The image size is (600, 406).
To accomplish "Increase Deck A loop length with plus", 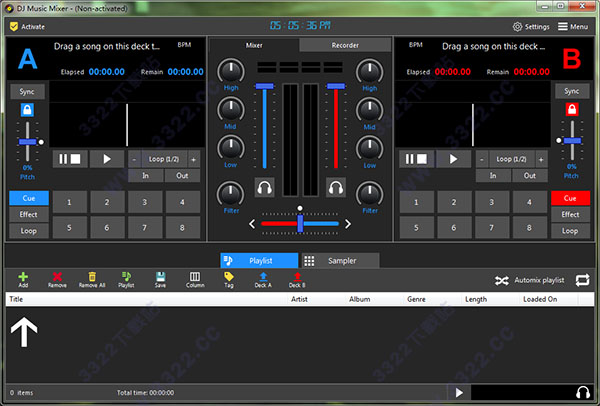I will (194, 159).
